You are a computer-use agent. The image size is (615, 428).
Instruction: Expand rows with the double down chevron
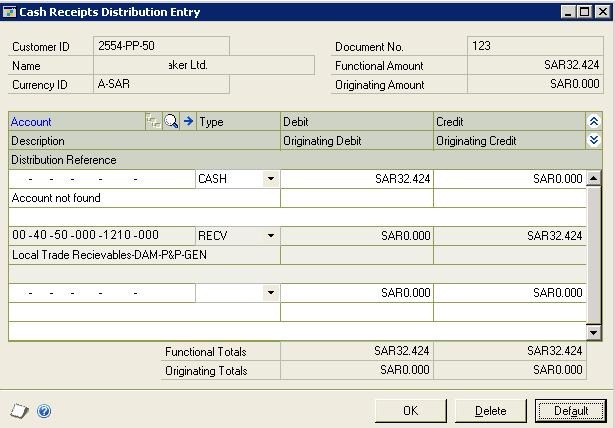coord(593,140)
